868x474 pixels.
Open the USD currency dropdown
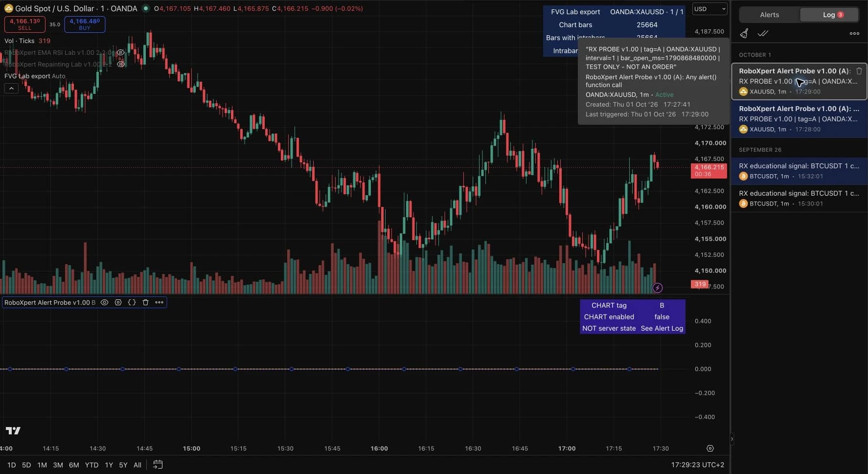pyautogui.click(x=709, y=9)
